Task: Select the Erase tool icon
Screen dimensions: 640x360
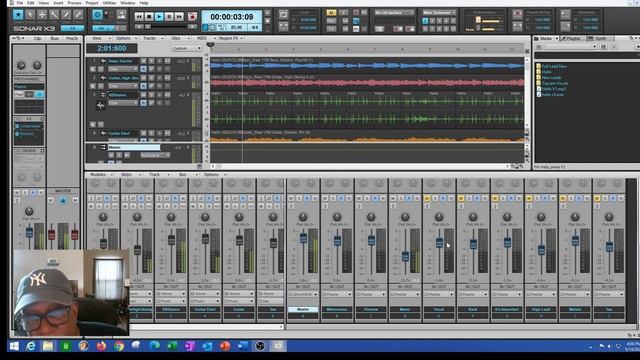Action: [78, 15]
